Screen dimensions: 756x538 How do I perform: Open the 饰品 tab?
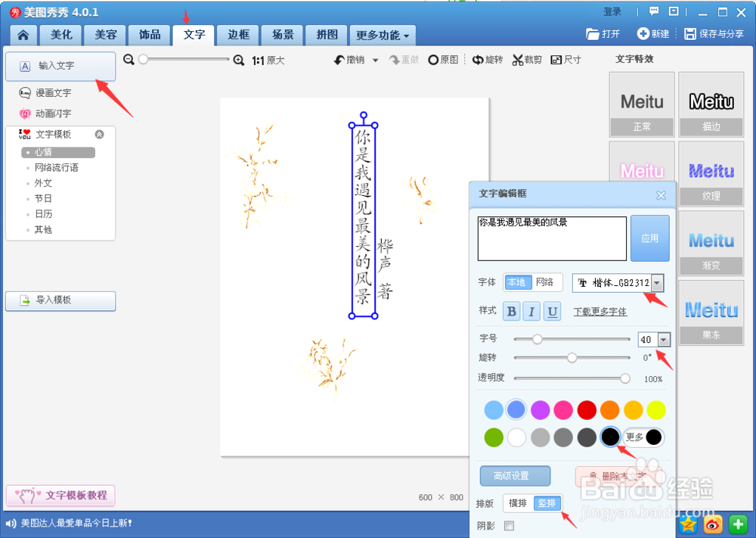point(150,35)
